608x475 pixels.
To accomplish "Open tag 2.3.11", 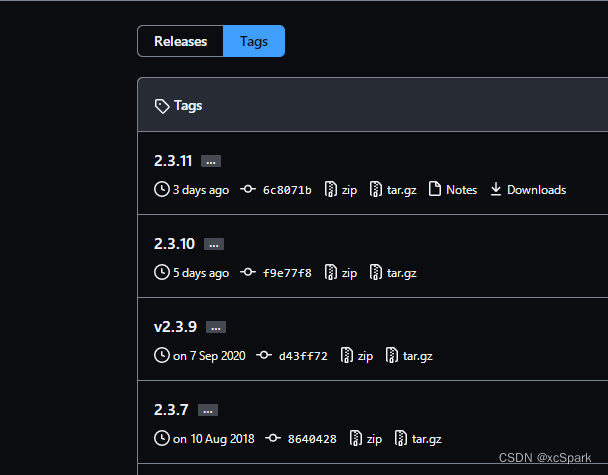I will click(x=173, y=161).
